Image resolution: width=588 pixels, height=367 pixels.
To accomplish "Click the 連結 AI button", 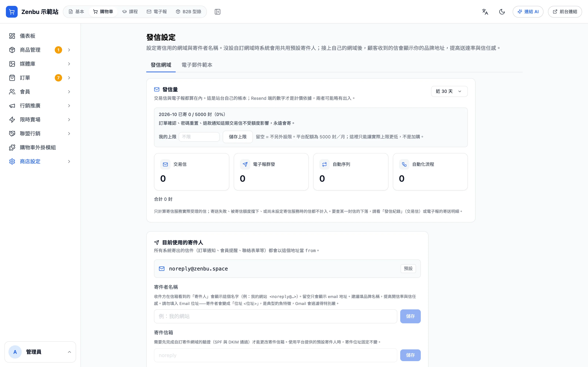I will (x=528, y=12).
